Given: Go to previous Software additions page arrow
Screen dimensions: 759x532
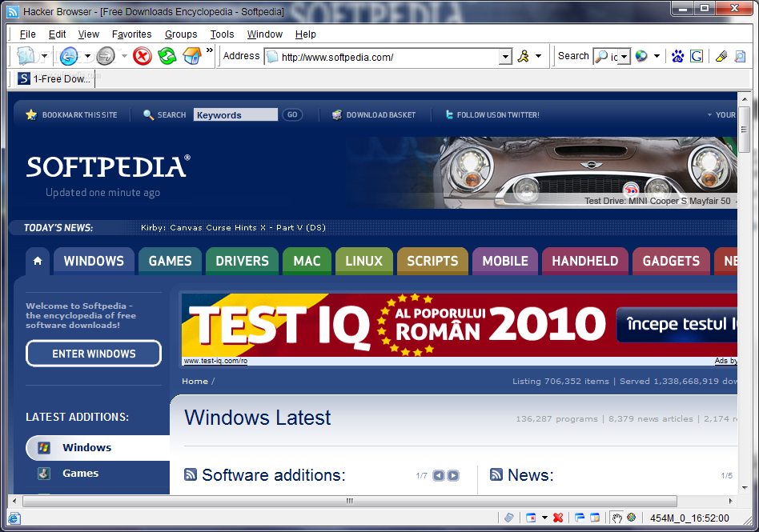Looking at the screenshot, I should (439, 475).
